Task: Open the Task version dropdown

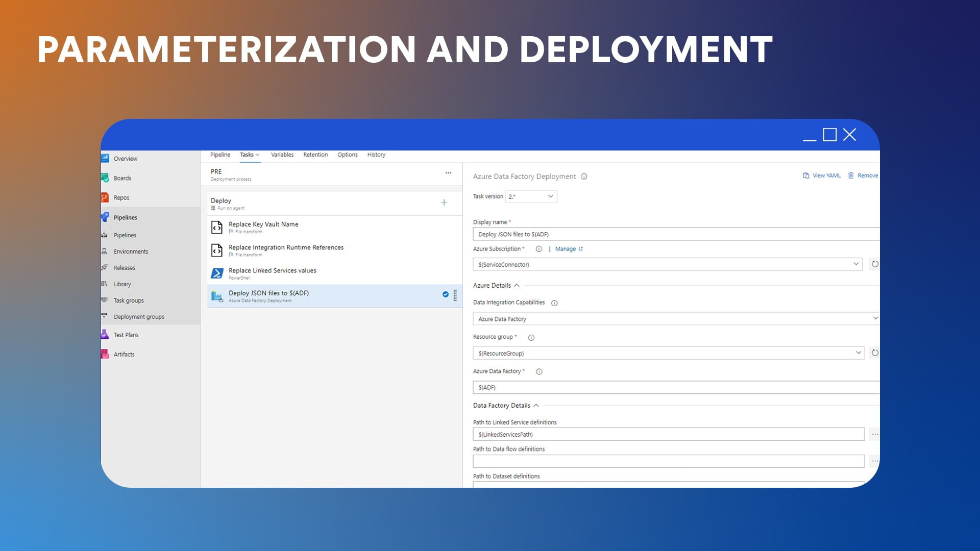Action: tap(531, 196)
